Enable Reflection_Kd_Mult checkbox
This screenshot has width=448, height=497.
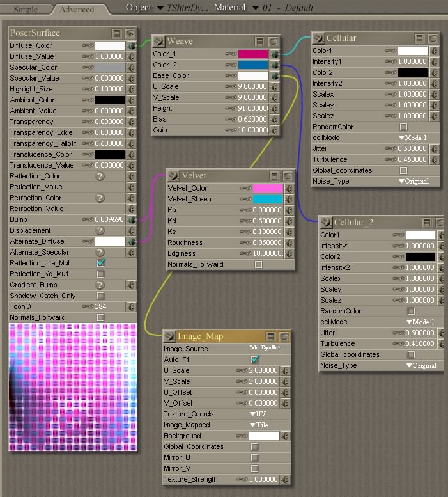[x=101, y=274]
